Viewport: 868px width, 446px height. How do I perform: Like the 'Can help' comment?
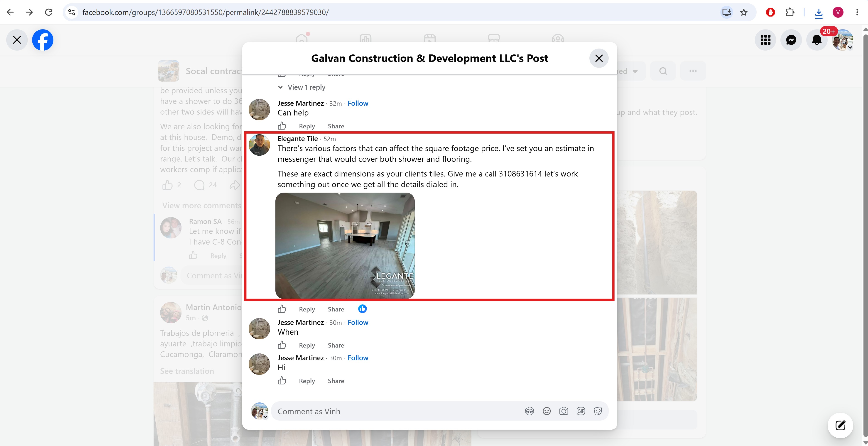coord(282,126)
